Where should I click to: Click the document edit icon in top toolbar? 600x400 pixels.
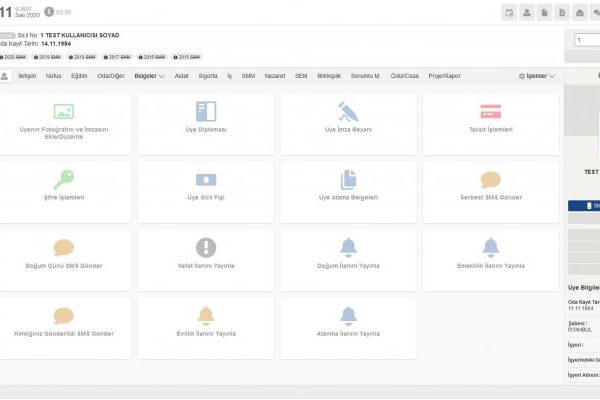click(x=562, y=13)
